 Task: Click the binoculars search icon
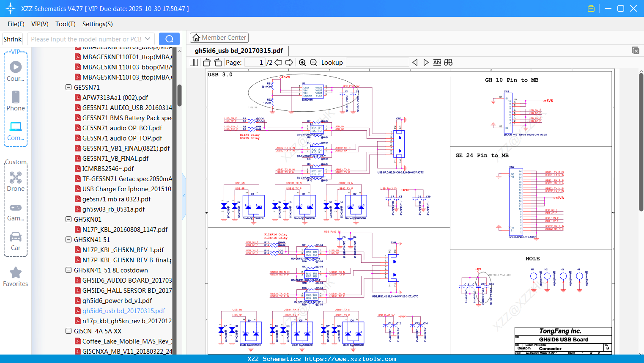(x=448, y=63)
